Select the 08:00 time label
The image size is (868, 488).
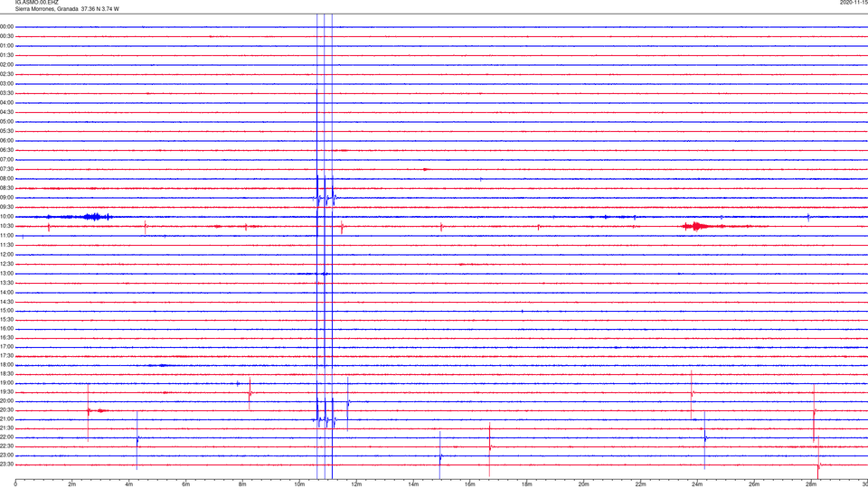pyautogui.click(x=6, y=179)
